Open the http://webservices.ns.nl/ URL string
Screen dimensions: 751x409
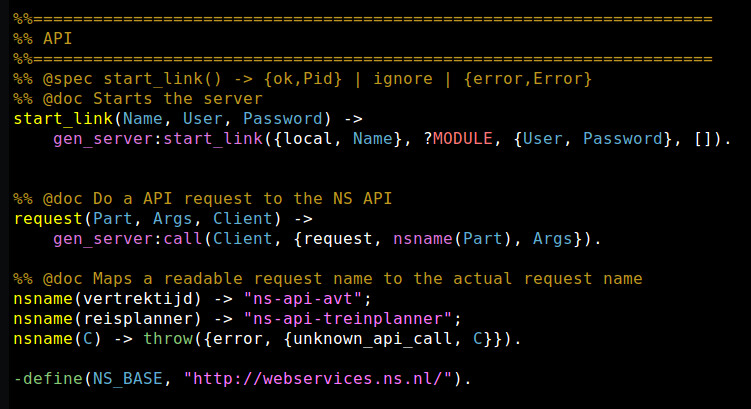[320, 379]
